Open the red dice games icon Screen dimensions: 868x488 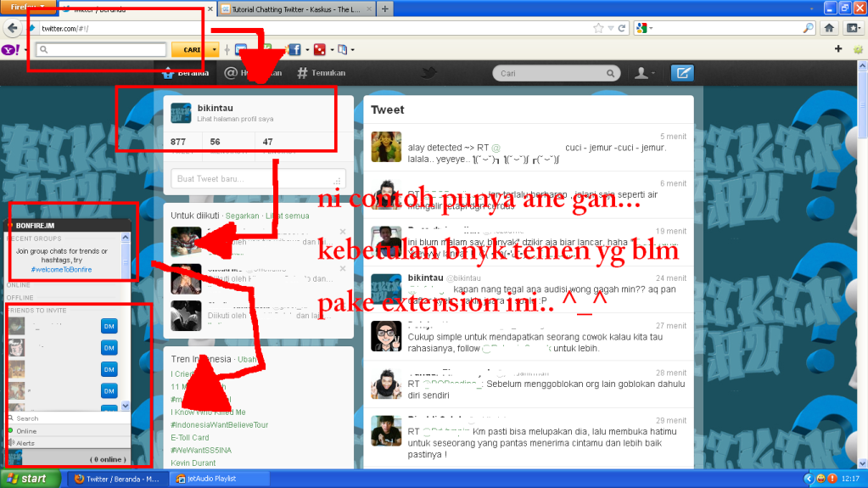pos(319,50)
